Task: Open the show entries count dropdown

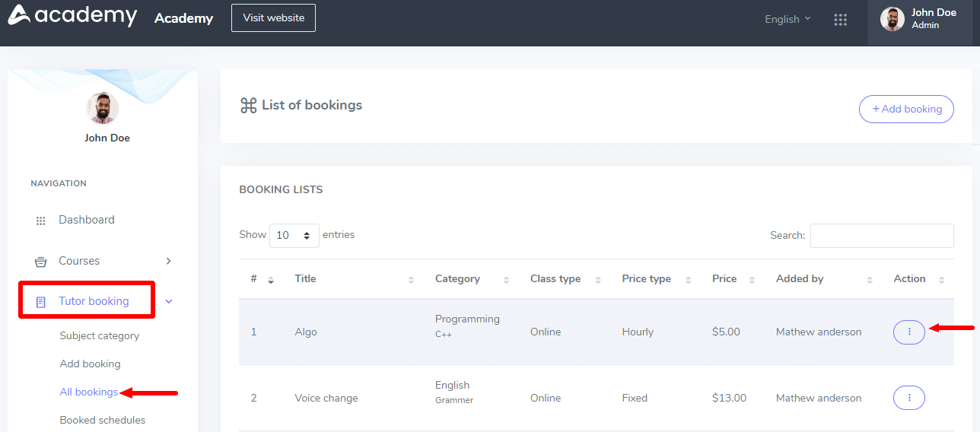Action: pos(294,236)
